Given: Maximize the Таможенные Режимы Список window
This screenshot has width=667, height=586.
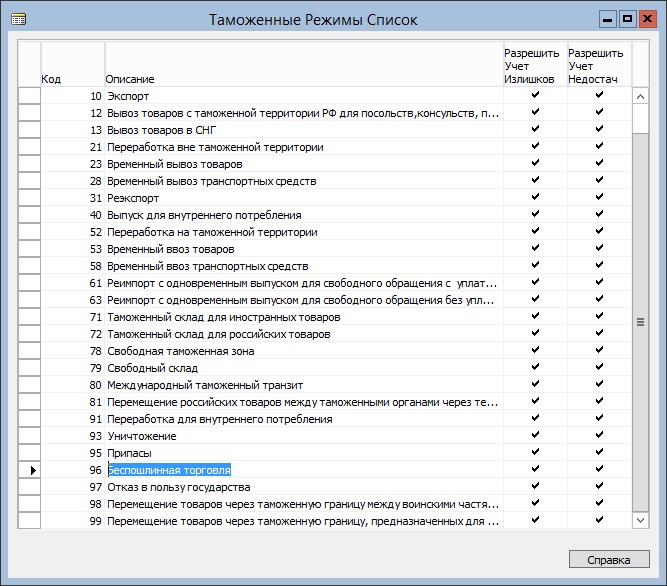Looking at the screenshot, I should (x=627, y=20).
